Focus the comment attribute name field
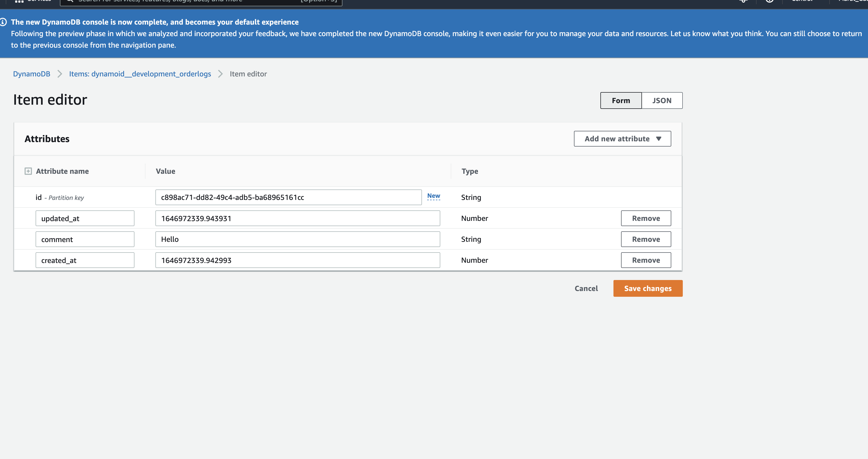The image size is (868, 459). coord(85,239)
